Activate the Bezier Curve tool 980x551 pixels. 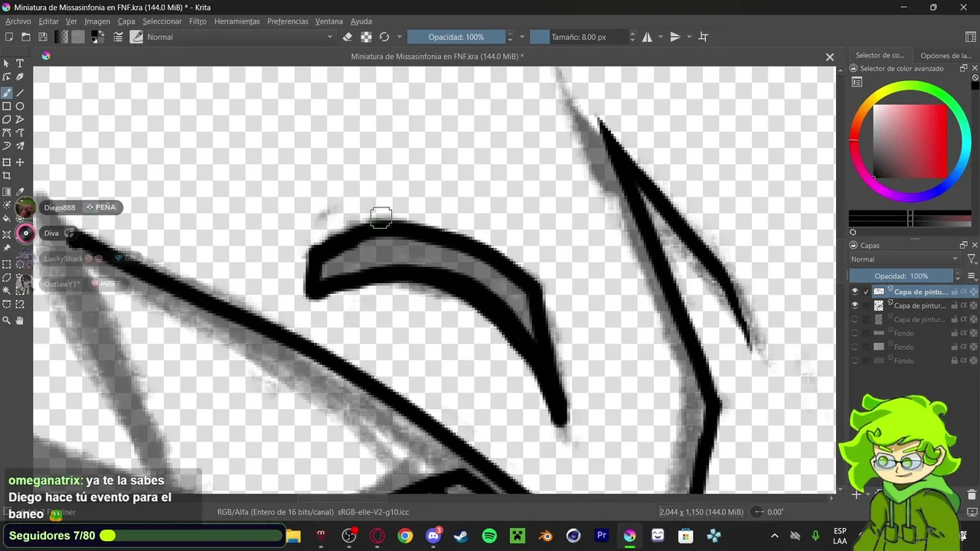[x=7, y=133]
